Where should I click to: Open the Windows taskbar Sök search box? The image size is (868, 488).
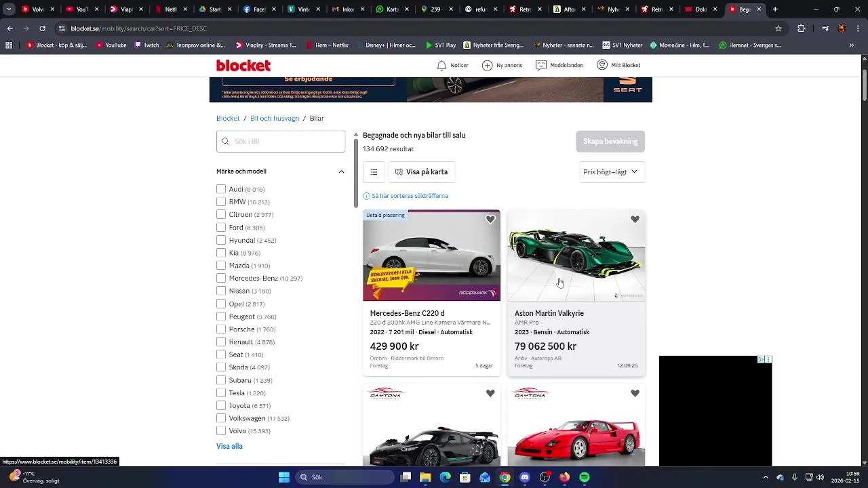pyautogui.click(x=343, y=477)
